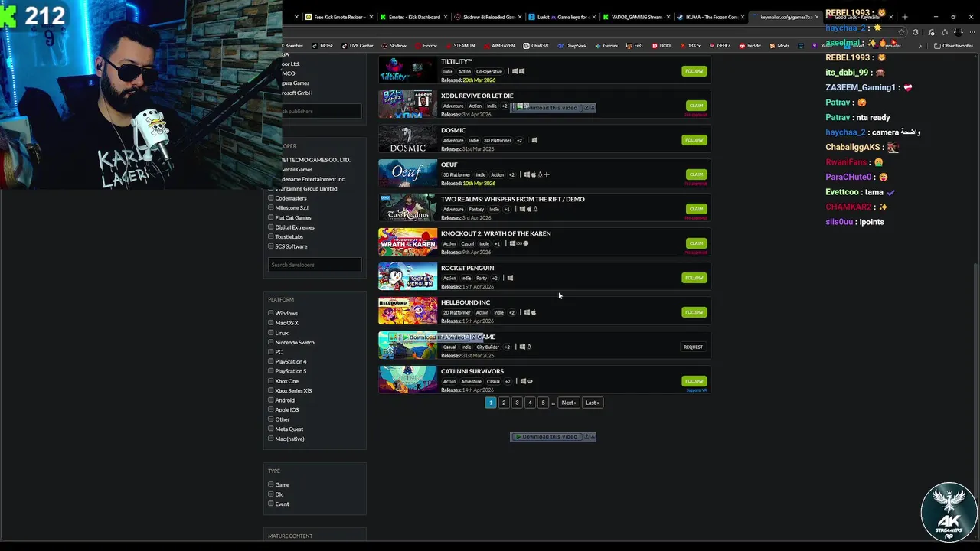Follow the Tiltility game
Image resolution: width=980 pixels, height=551 pixels.
pos(694,71)
